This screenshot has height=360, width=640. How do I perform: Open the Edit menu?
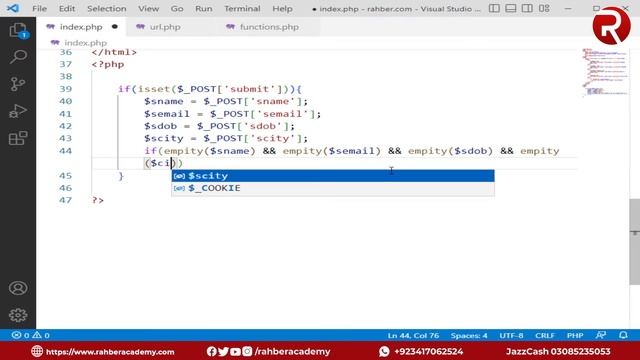pyautogui.click(x=67, y=9)
